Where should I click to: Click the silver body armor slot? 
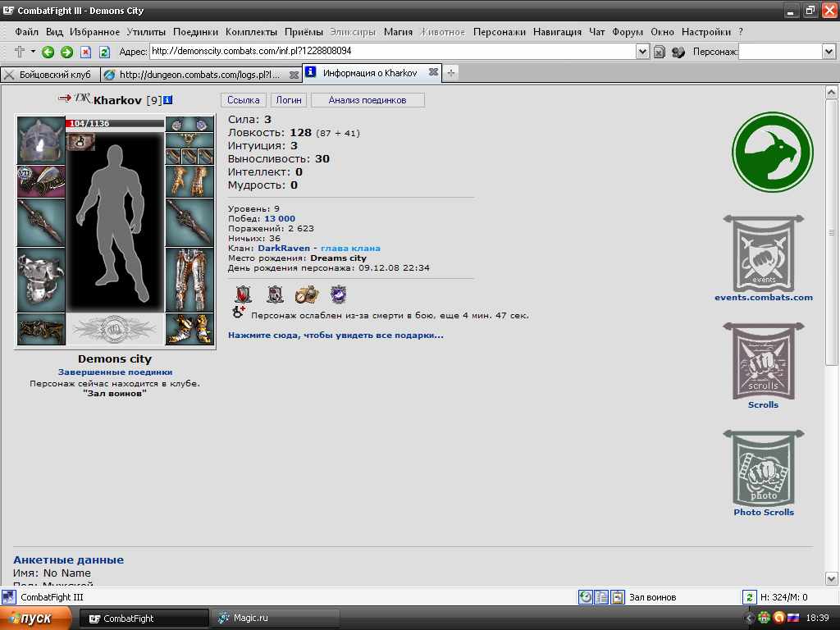coord(41,280)
